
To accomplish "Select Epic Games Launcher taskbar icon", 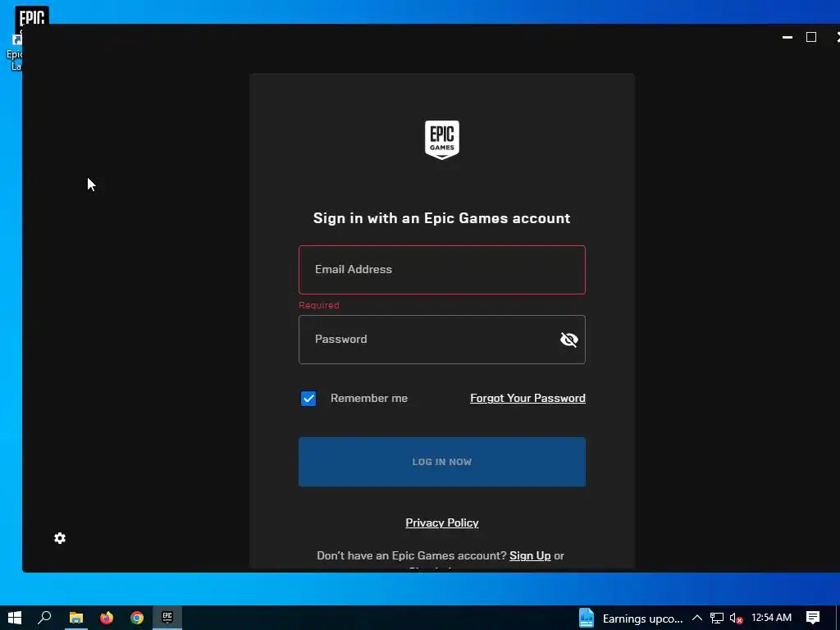I will pyautogui.click(x=167, y=618).
